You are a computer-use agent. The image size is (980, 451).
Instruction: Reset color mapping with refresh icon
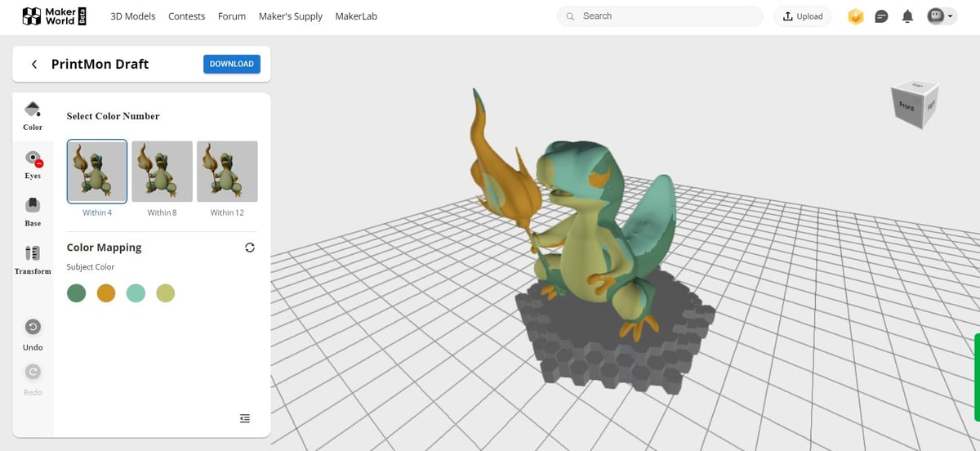pyautogui.click(x=250, y=248)
